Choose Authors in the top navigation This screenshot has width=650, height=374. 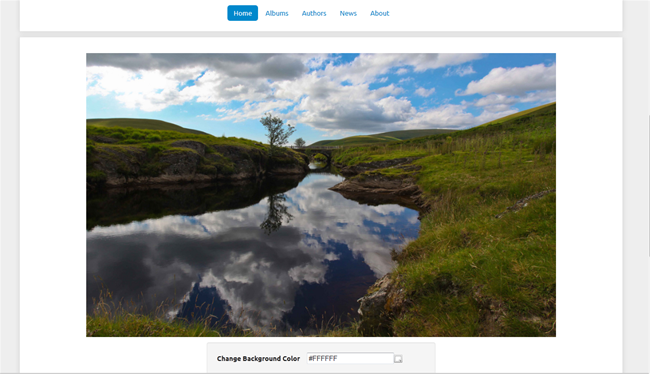(x=314, y=13)
